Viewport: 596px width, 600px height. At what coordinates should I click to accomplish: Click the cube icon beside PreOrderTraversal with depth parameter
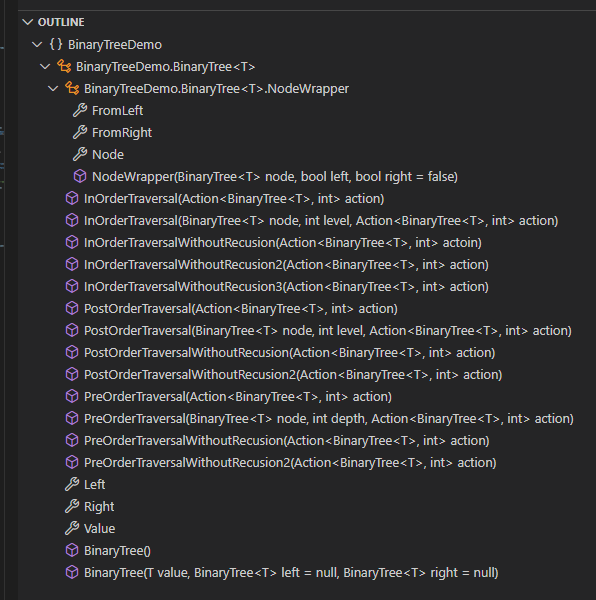72,419
